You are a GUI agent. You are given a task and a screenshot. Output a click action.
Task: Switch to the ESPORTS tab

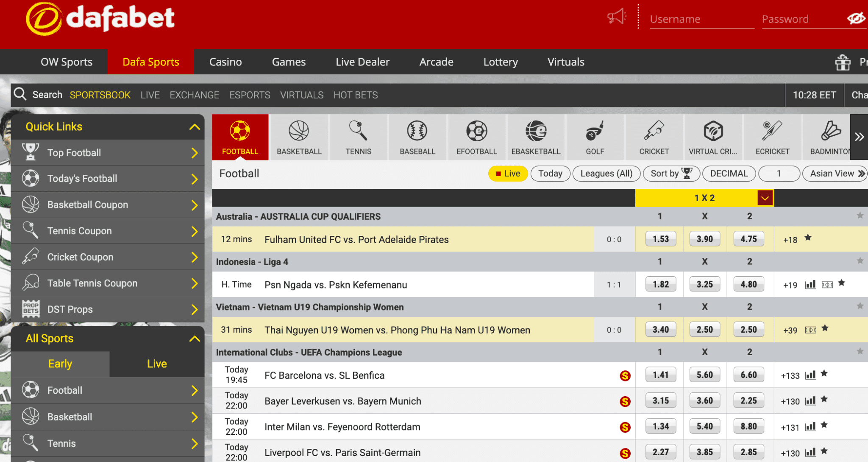(250, 95)
